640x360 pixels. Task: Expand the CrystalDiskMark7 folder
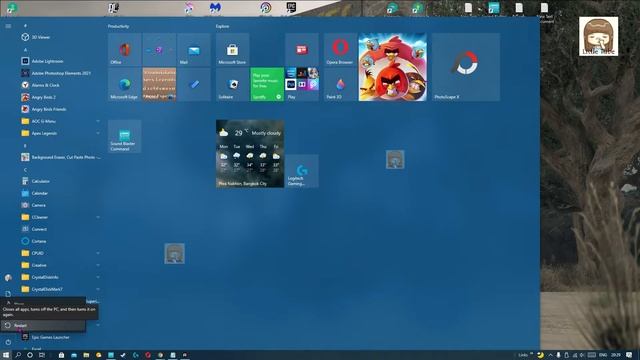(59, 289)
